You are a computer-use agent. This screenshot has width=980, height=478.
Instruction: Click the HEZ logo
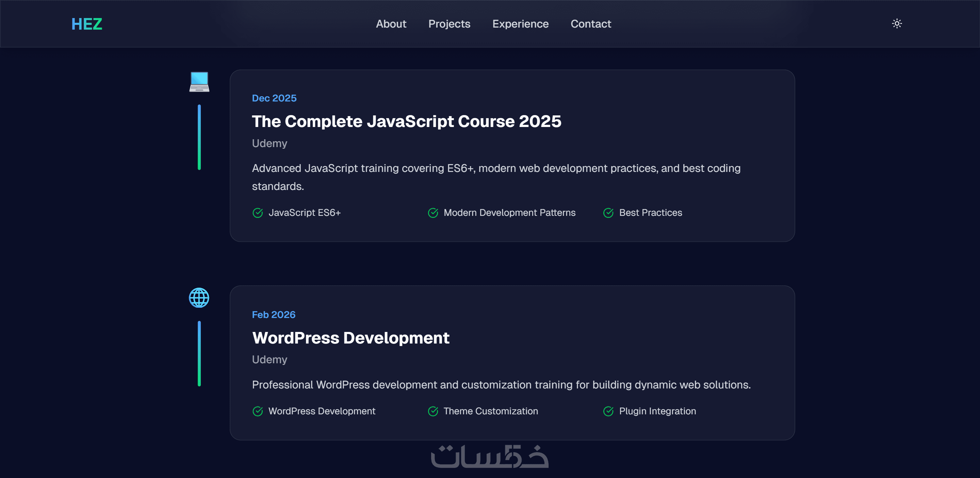pyautogui.click(x=87, y=24)
